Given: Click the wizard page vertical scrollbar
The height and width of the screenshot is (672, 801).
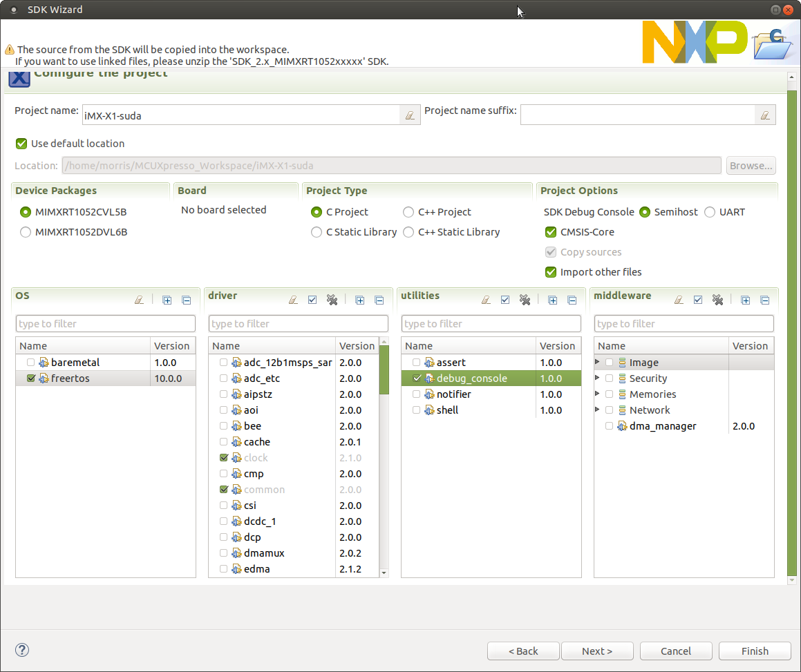Looking at the screenshot, I should [x=792, y=332].
